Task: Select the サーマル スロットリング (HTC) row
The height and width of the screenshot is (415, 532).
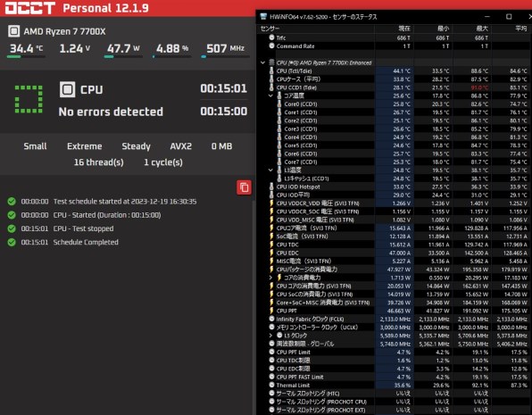Action: 395,394
